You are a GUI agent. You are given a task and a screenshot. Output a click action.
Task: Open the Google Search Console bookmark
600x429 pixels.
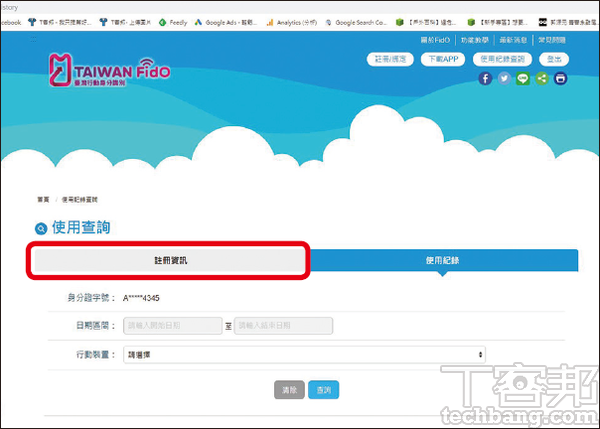[x=356, y=23]
